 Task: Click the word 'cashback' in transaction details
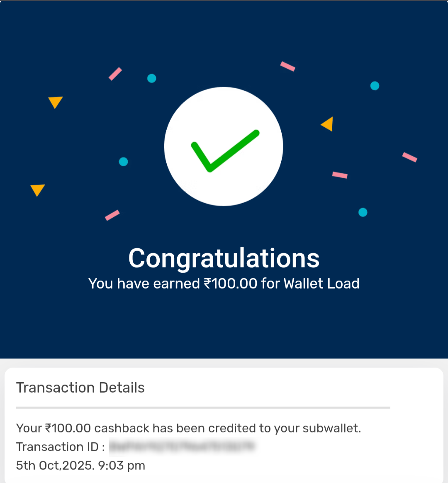tap(122, 428)
